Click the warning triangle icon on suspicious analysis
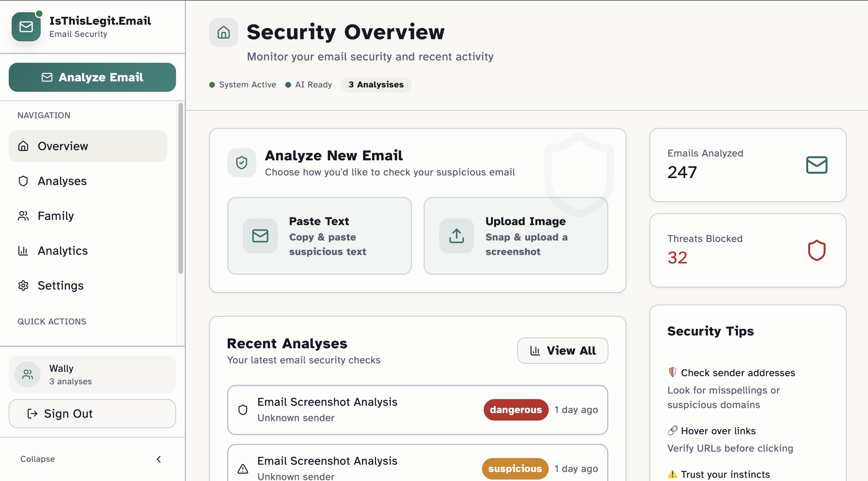The width and height of the screenshot is (868, 481). [243, 469]
